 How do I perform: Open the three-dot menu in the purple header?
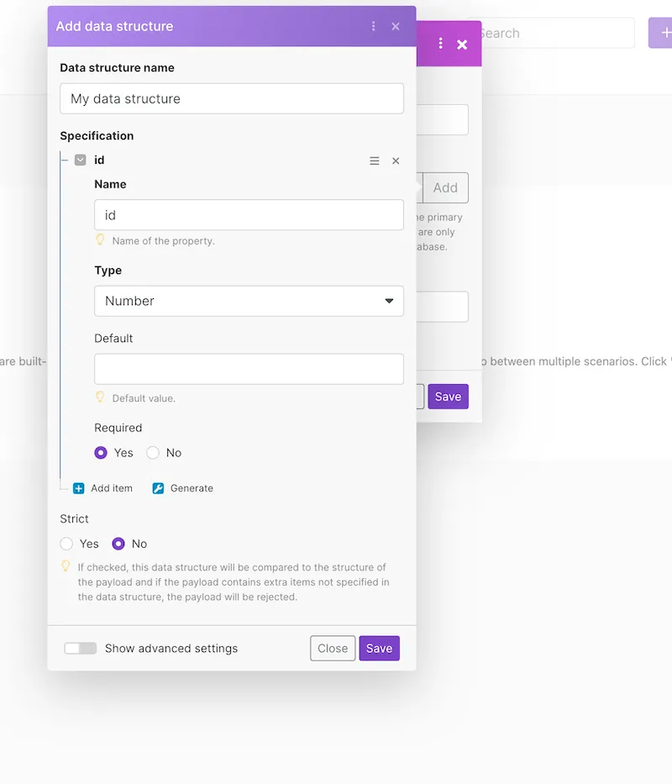point(373,26)
